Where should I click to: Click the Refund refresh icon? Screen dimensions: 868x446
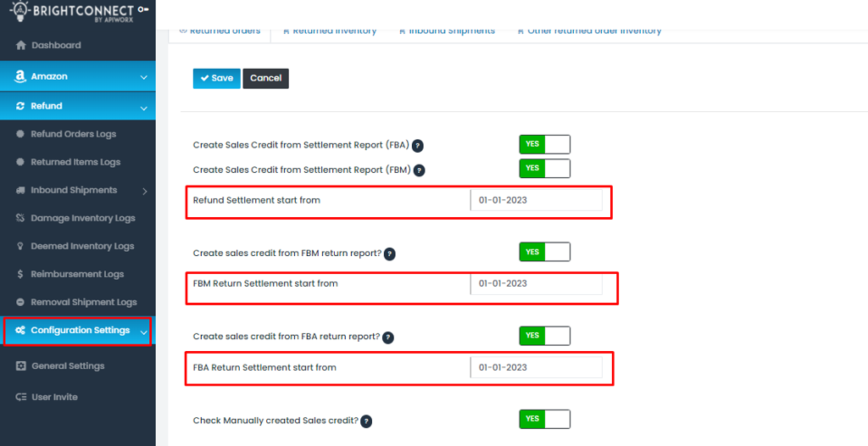tap(20, 106)
